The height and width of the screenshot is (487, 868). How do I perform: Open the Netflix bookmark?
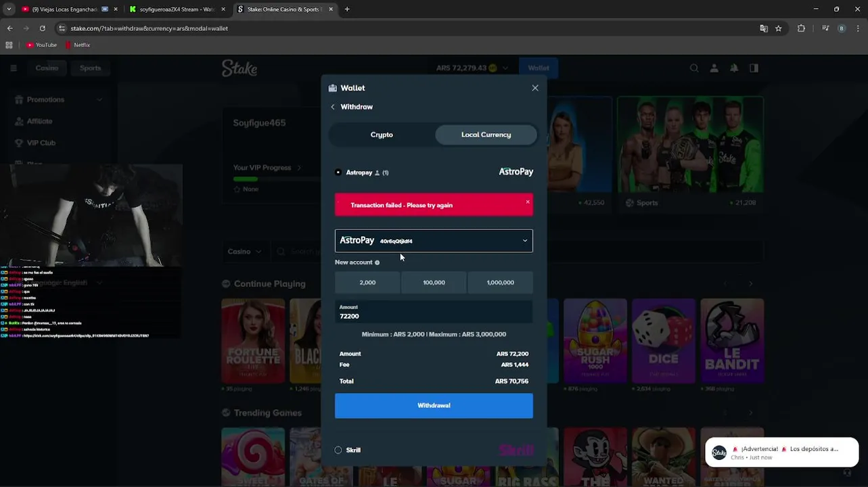[78, 45]
